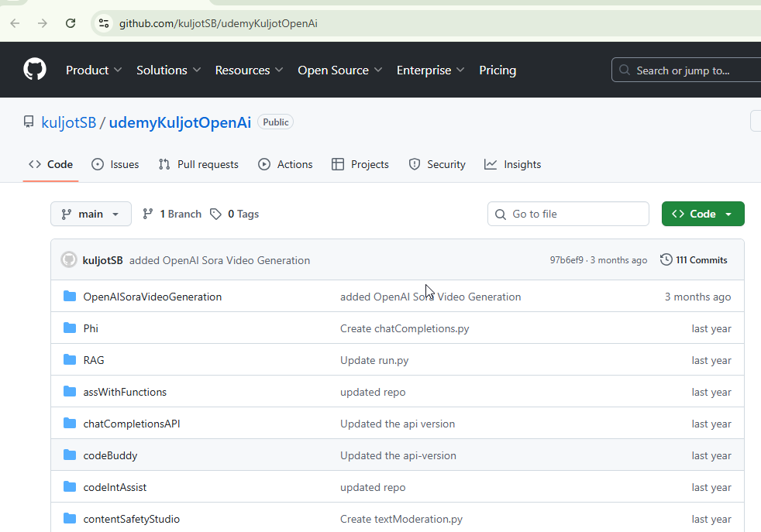Open the Pull requests tab
The width and height of the screenshot is (761, 532).
pyautogui.click(x=198, y=164)
